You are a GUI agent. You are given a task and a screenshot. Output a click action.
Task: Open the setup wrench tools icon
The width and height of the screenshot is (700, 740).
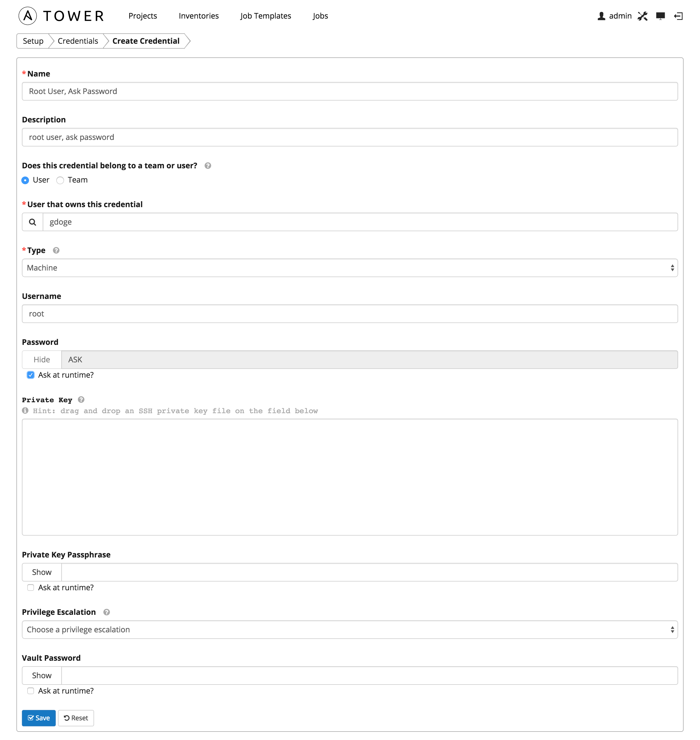pos(642,16)
